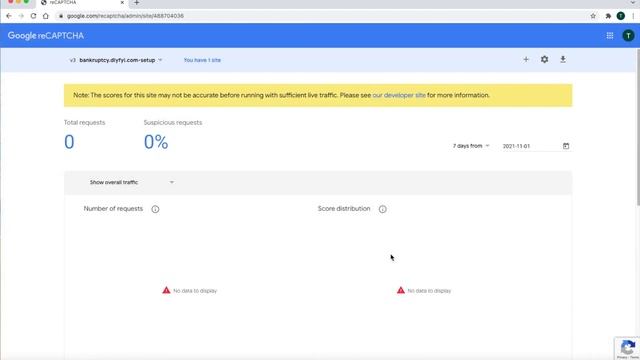Screen dimensions: 640x360
Task: Click the Suspicious requests value 0%
Action: point(156,142)
